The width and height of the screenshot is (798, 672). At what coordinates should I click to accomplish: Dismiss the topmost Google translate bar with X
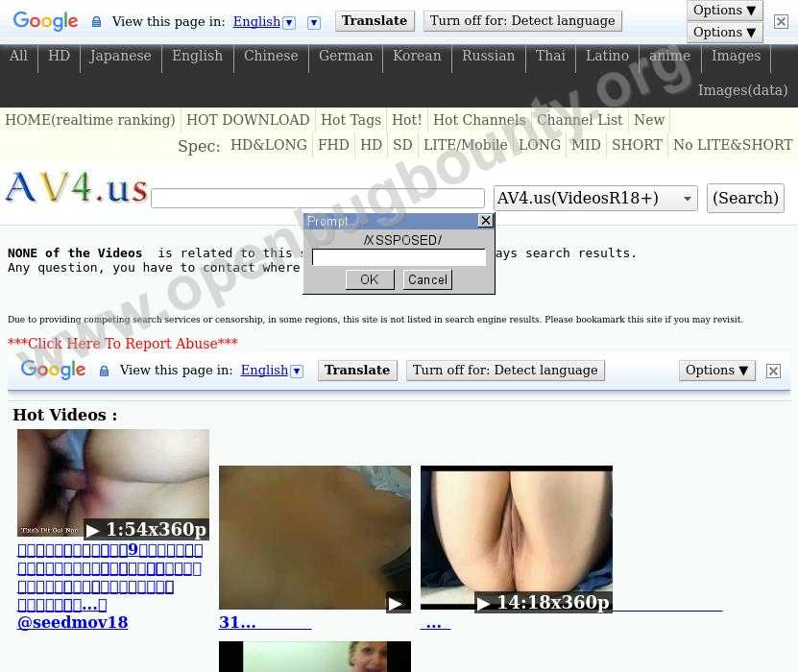click(x=781, y=21)
